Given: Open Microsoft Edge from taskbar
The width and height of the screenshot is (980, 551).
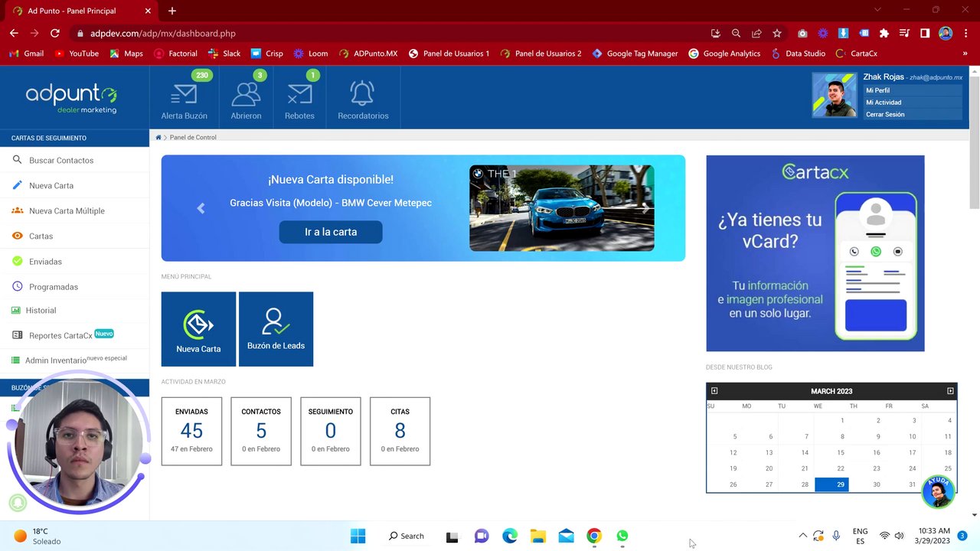Looking at the screenshot, I should click(x=510, y=536).
